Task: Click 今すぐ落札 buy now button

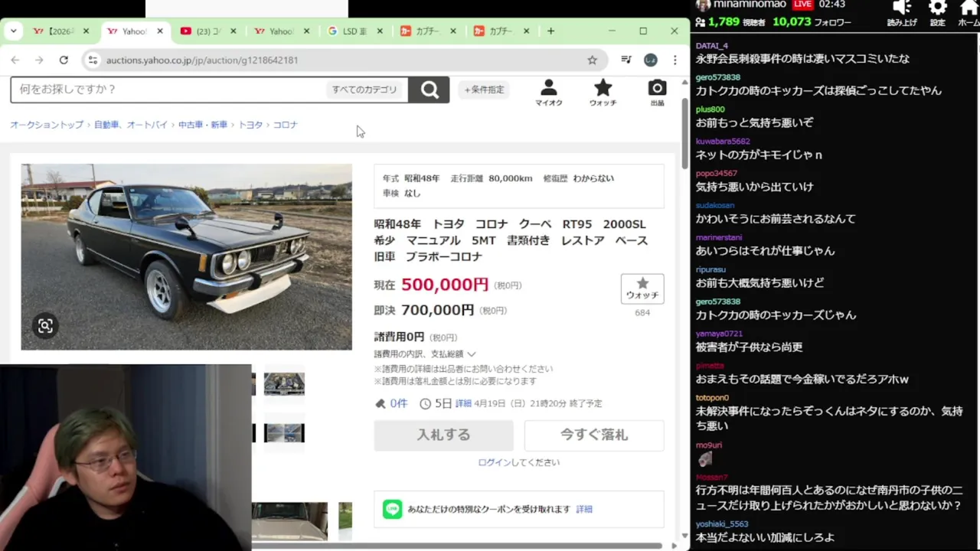Action: [594, 435]
